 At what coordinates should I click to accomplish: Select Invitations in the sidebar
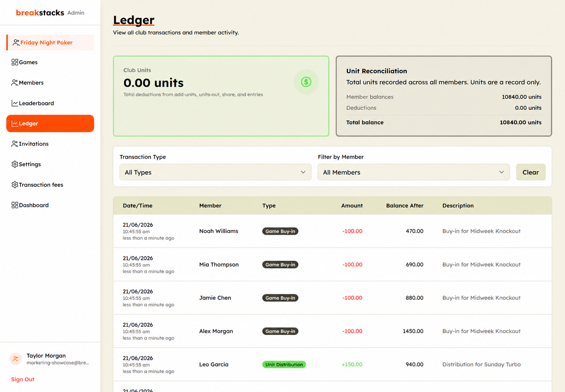(50, 144)
